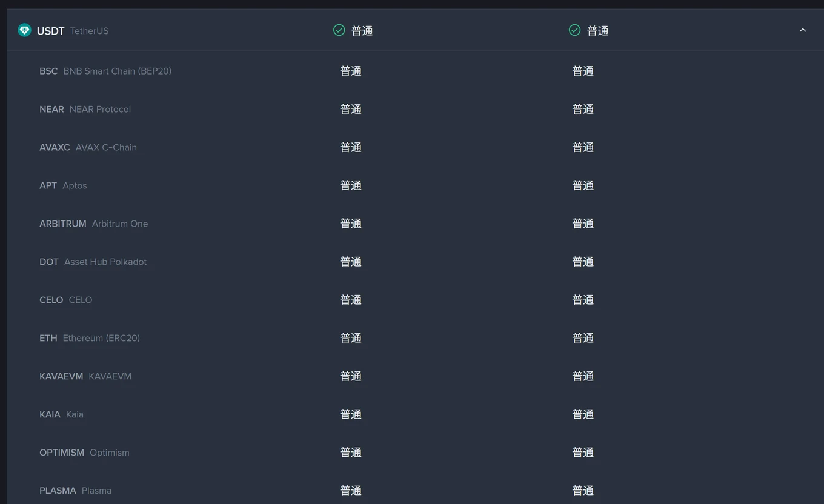Viewport: 824px width, 504px height.
Task: Click the first-column 普通 status in the DOT row
Action: tap(351, 262)
